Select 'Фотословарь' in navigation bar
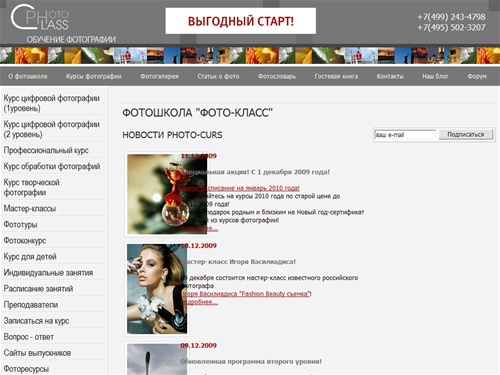Viewport: 500px width, 375px height. [x=277, y=76]
